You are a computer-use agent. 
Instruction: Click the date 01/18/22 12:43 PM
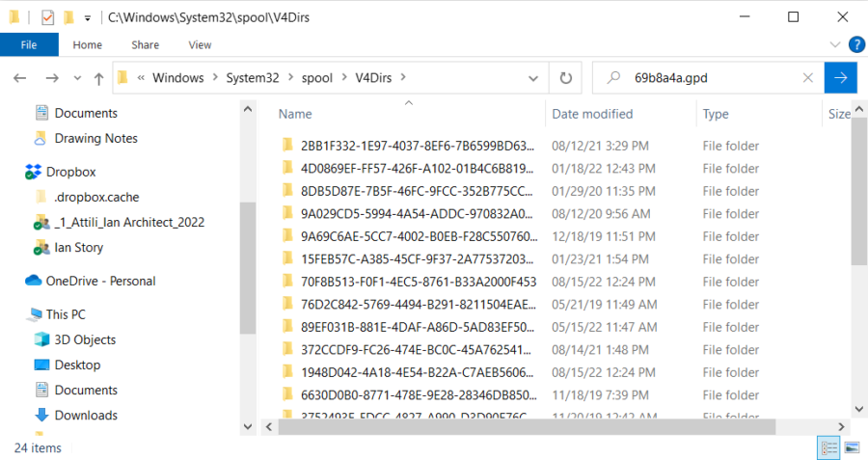click(604, 168)
